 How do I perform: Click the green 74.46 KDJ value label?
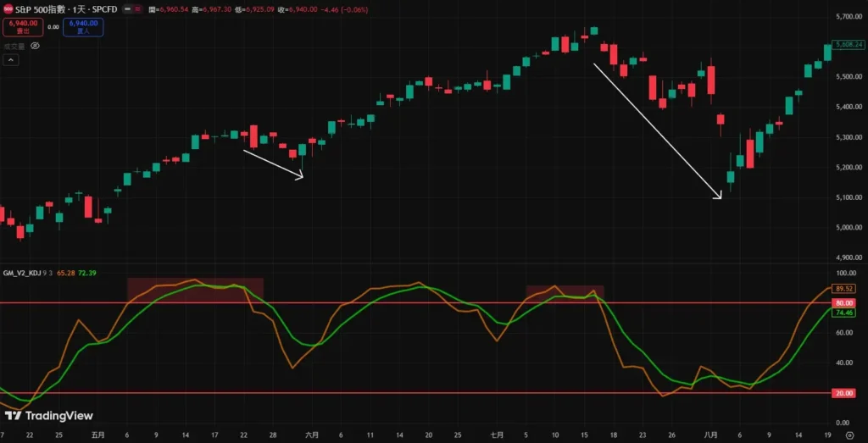pos(844,313)
